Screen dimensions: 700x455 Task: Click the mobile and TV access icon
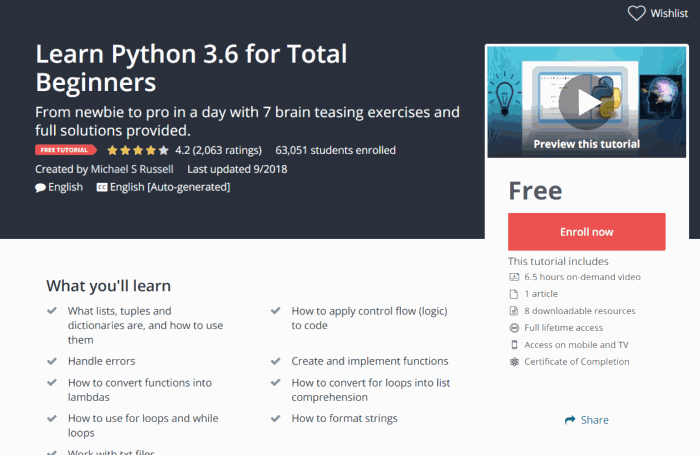514,345
